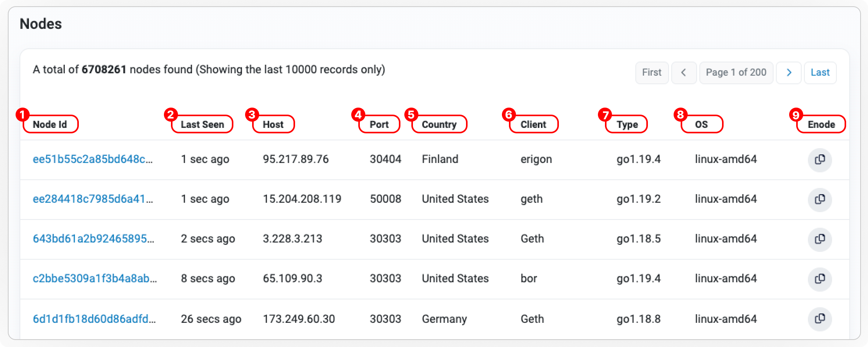
Task: Open node c2bbe5309a1f3b4a8ab link
Action: pyautogui.click(x=94, y=278)
